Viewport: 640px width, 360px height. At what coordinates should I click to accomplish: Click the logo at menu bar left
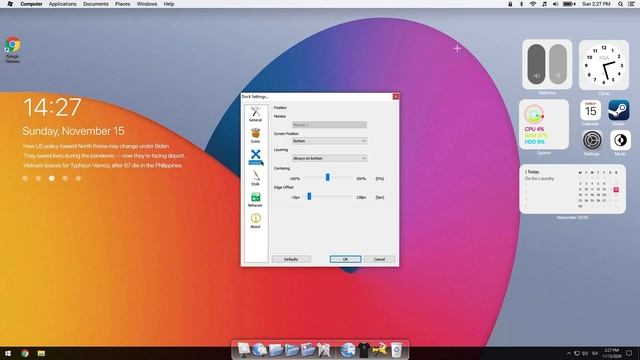pos(10,4)
